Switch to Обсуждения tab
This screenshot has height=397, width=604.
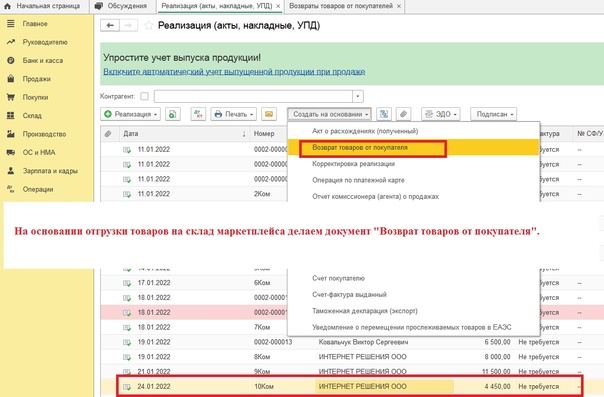point(122,6)
